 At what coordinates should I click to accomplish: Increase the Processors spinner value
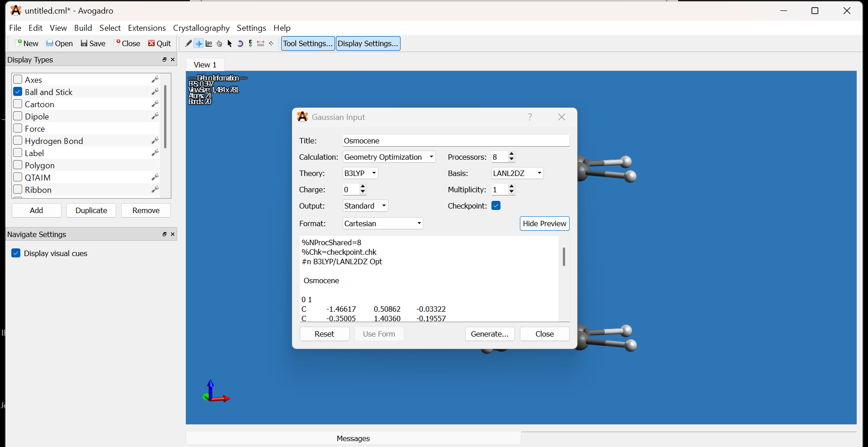[x=512, y=154]
